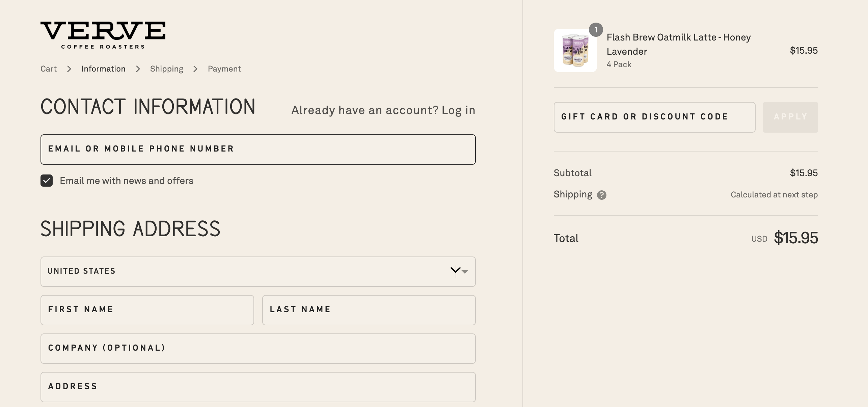Focus the email or mobile phone number field
The width and height of the screenshot is (868, 407).
pos(258,149)
